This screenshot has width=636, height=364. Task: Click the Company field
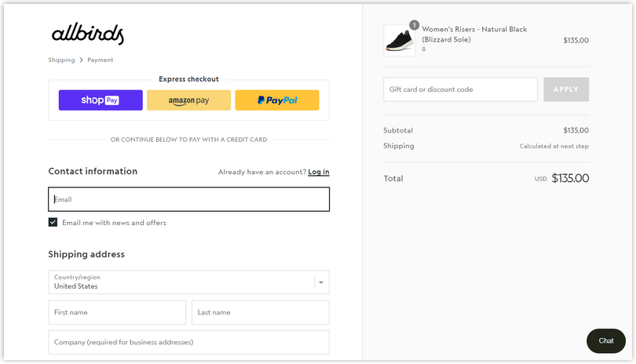click(x=188, y=342)
